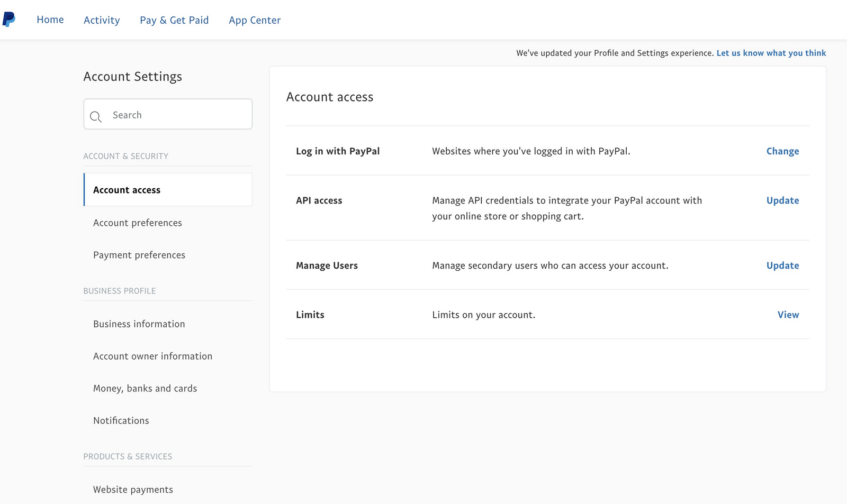Click the Account Settings search field
The height and width of the screenshot is (504, 847).
tap(177, 115)
